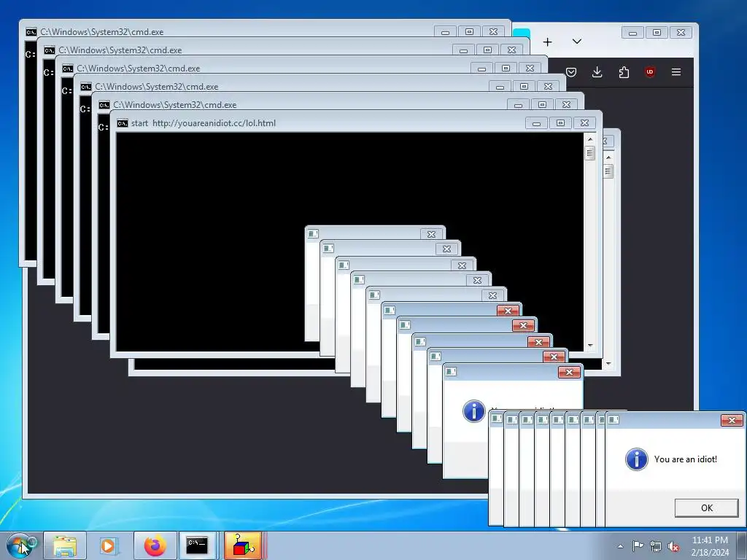Click scroll-up arrow in 'start http://youareanidiot.cc' window
This screenshot has height=560, width=747.
pyautogui.click(x=590, y=139)
